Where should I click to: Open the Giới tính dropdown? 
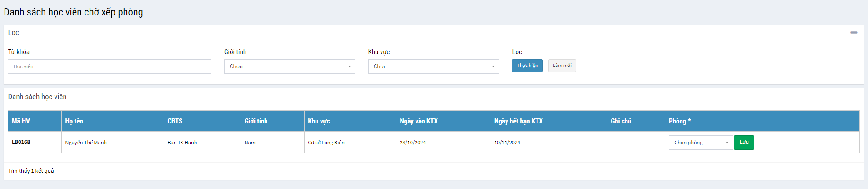tap(289, 66)
